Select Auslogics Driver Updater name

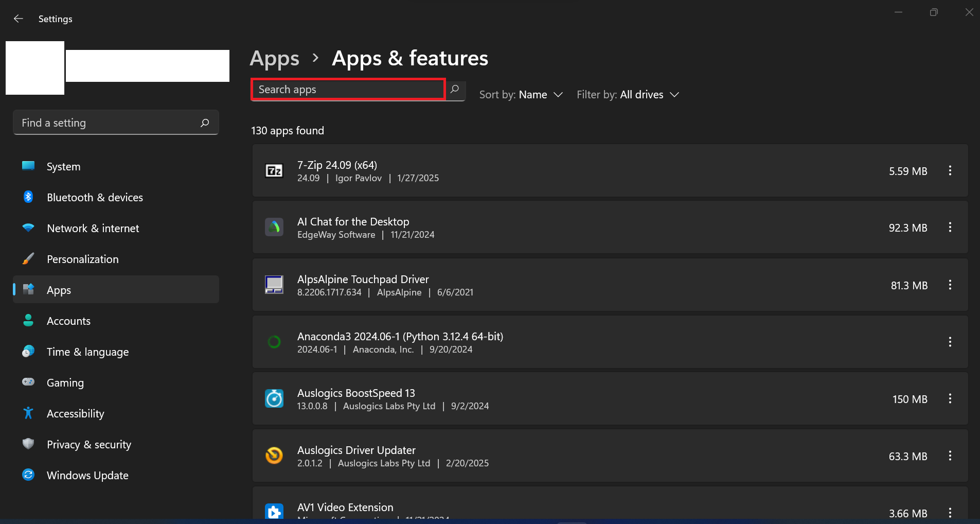(357, 450)
